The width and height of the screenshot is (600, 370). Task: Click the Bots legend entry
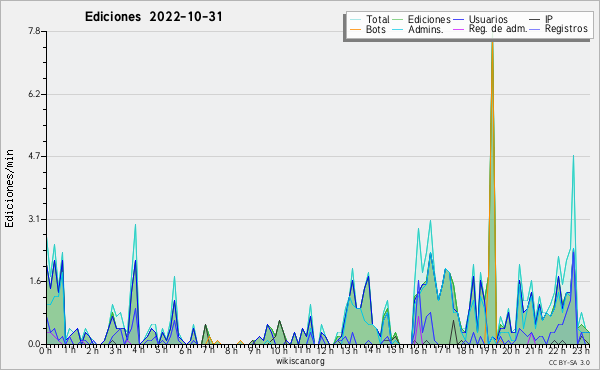pos(368,29)
